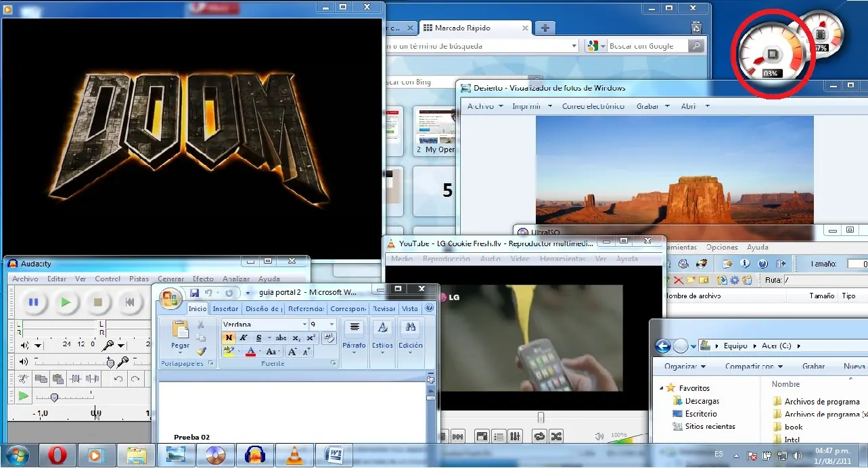This screenshot has width=868, height=468.
Task: Open the Windows Start menu
Action: click(16, 455)
